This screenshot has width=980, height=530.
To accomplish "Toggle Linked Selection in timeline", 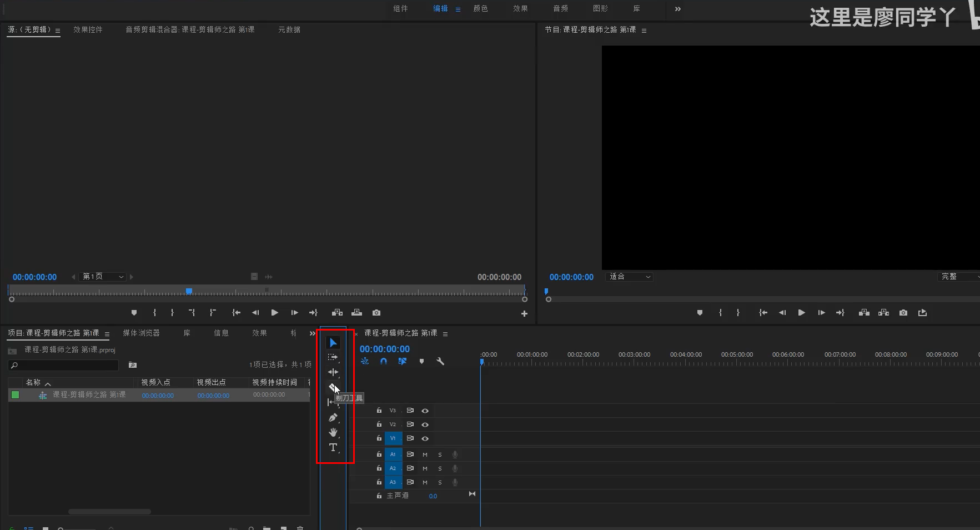I will pos(403,361).
